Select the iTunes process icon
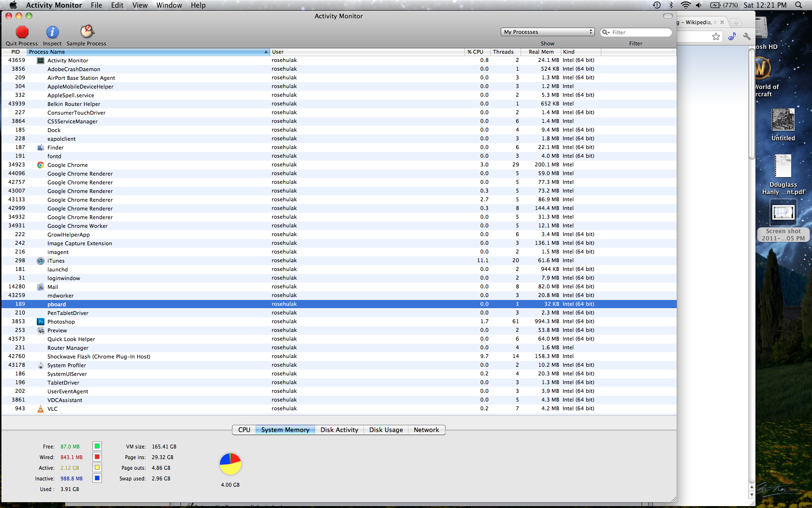The height and width of the screenshot is (508, 812). tap(41, 261)
